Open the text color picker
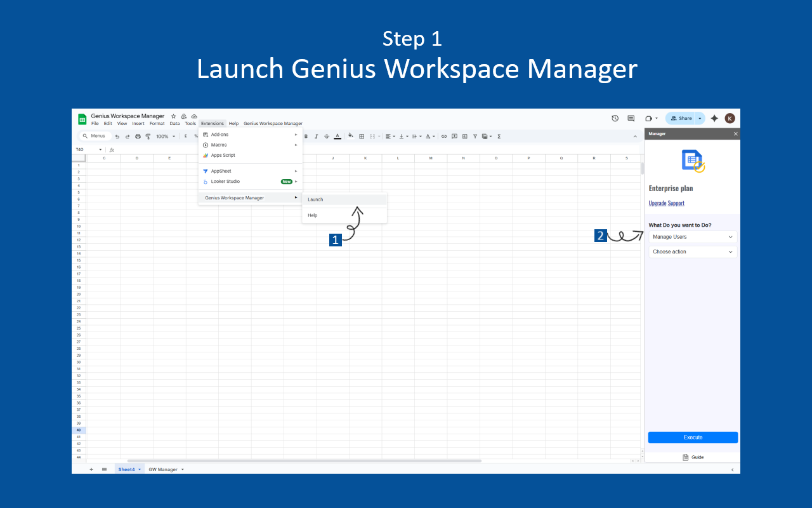This screenshot has width=812, height=508. pyautogui.click(x=337, y=137)
